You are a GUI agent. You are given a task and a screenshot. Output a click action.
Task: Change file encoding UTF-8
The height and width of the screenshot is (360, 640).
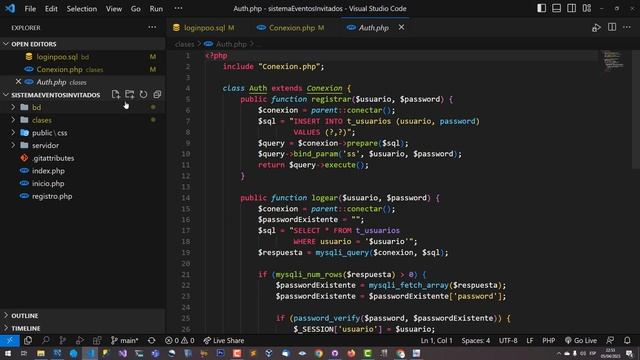click(x=508, y=340)
